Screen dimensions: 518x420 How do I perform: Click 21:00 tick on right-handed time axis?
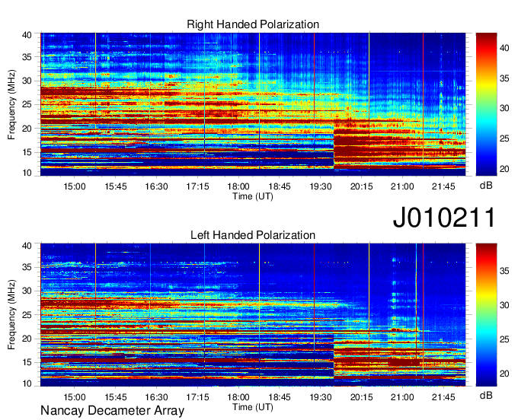coord(402,186)
